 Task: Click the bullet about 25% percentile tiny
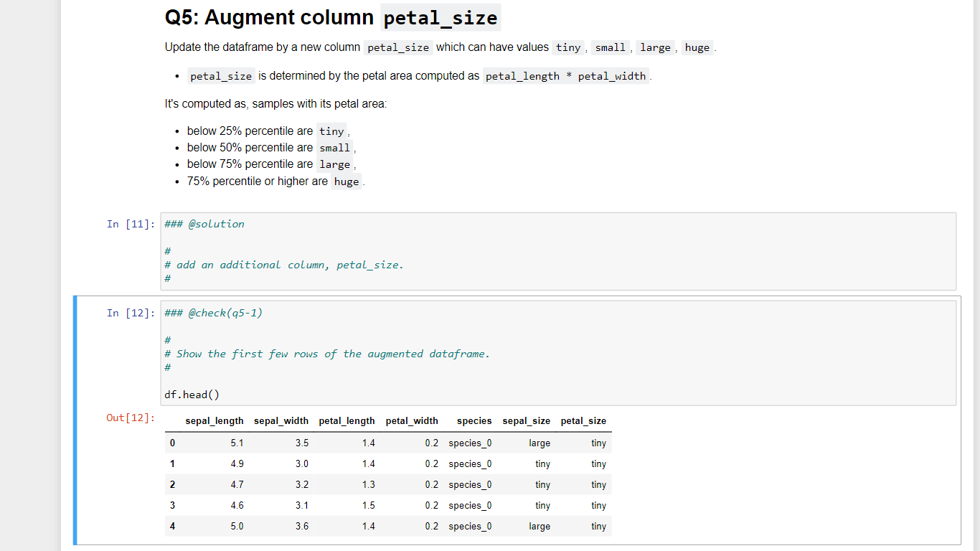[265, 131]
